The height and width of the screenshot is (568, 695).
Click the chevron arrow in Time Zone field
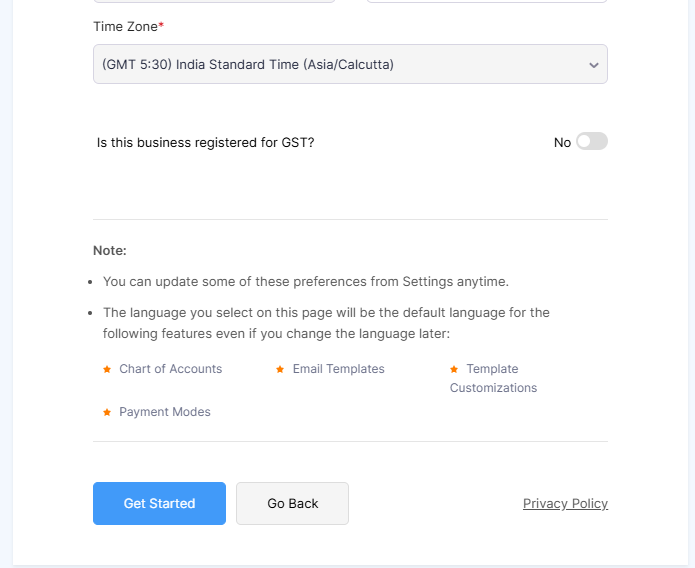593,65
